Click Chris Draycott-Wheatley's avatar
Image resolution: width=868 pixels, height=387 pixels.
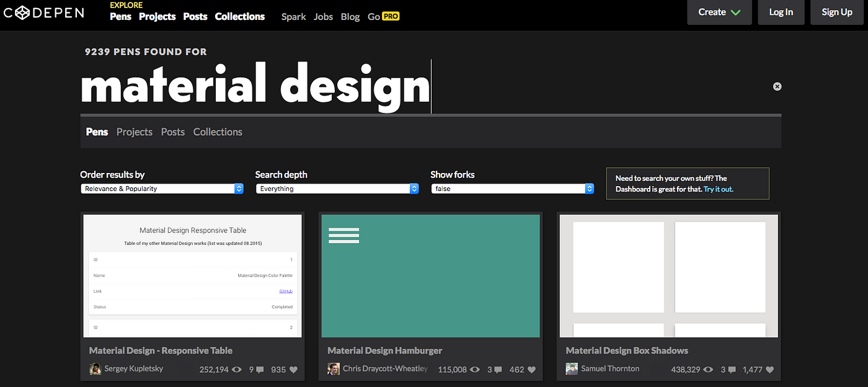(334, 369)
